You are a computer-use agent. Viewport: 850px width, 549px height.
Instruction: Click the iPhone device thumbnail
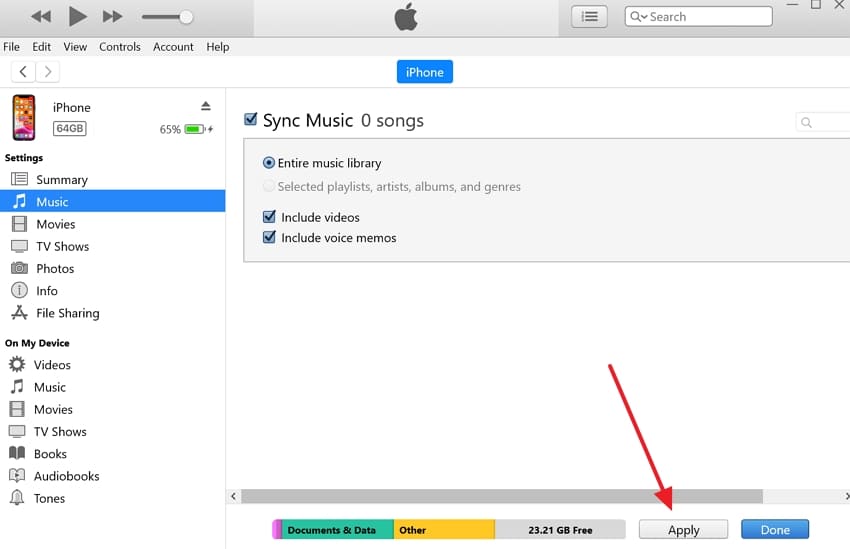pyautogui.click(x=24, y=118)
